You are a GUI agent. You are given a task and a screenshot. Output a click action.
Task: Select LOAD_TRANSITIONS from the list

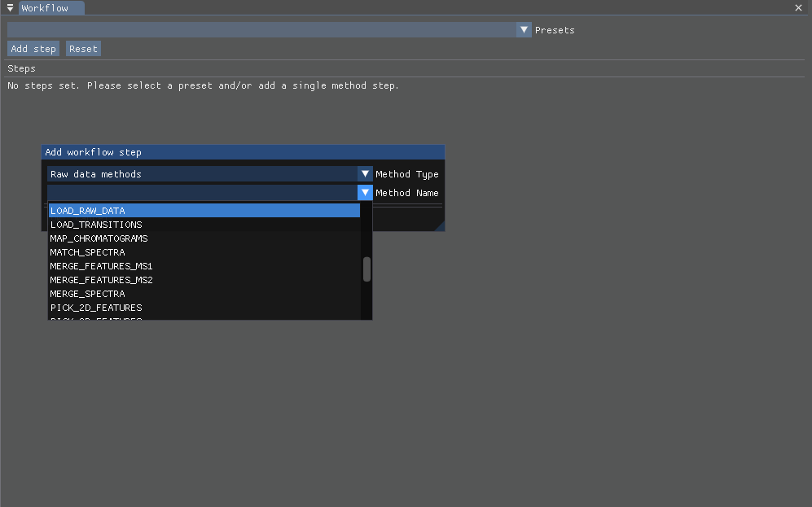(204, 225)
